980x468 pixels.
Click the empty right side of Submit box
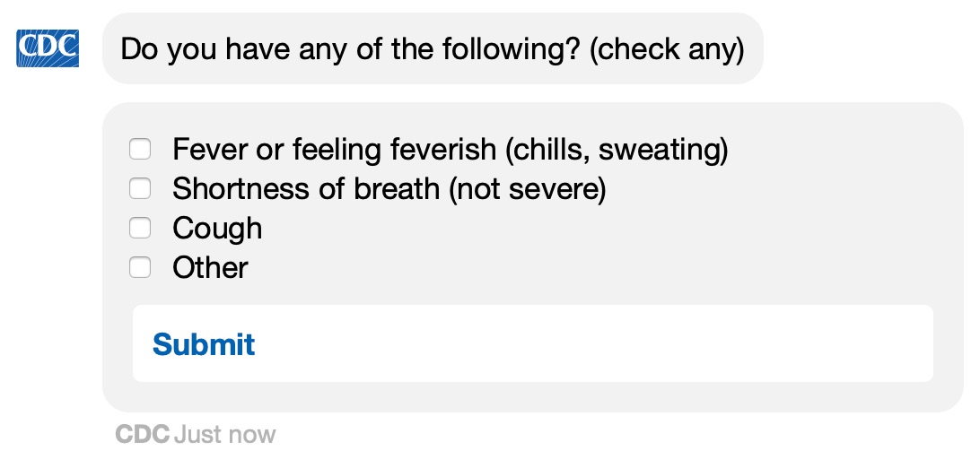pos(594,343)
